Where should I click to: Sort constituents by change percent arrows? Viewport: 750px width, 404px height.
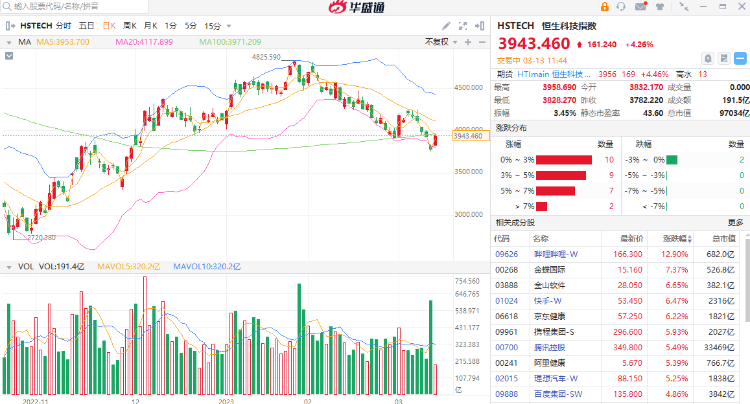coord(690,239)
